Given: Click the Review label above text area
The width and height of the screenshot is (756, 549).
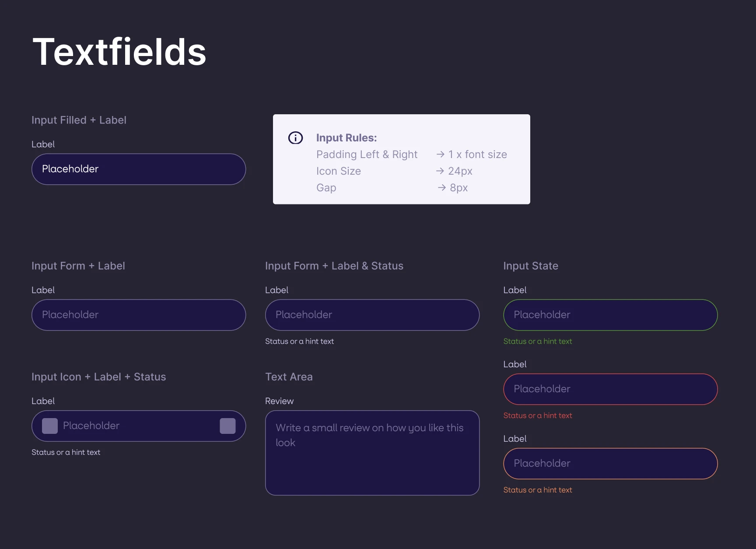Looking at the screenshot, I should [279, 401].
